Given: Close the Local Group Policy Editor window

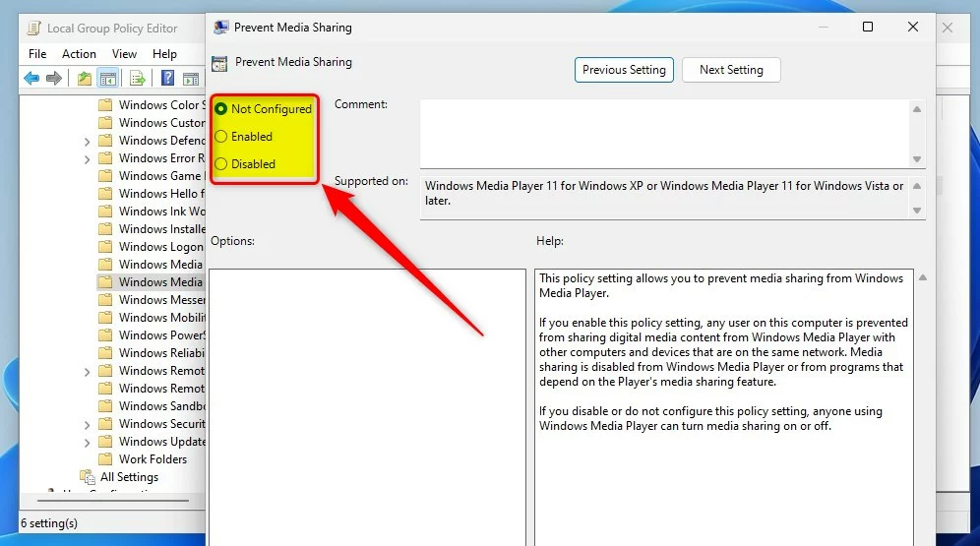Looking at the screenshot, I should click(948, 29).
